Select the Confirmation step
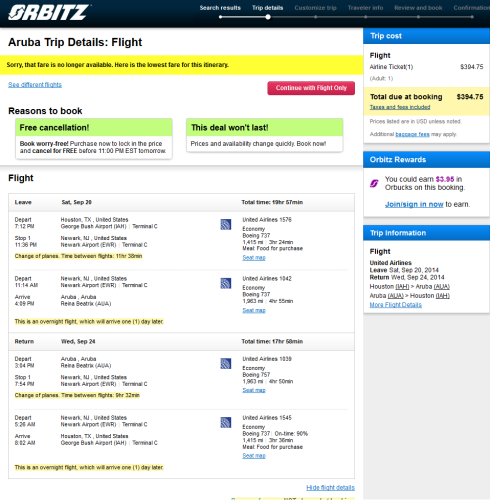The width and height of the screenshot is (490, 500). point(472,8)
